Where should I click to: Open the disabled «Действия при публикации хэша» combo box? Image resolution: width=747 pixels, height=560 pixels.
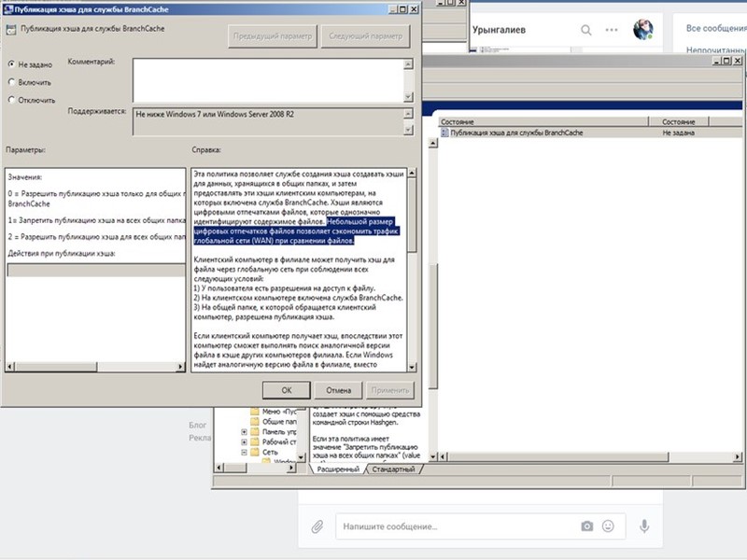(x=96, y=271)
